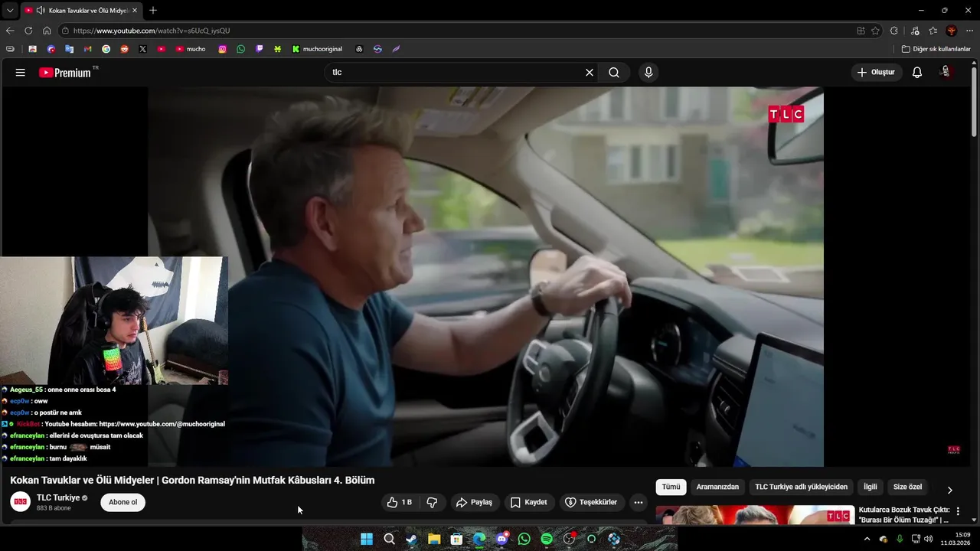The width and height of the screenshot is (980, 551).
Task: Open Spotify from taskbar
Action: 547,539
